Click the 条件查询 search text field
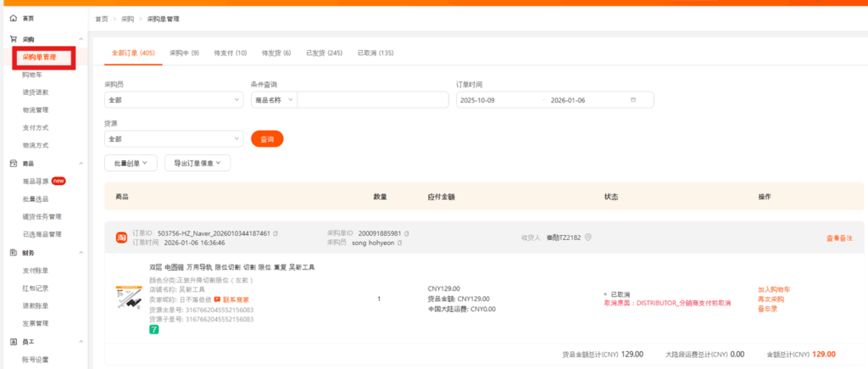Viewport: 868px width, 369px height. [372, 100]
